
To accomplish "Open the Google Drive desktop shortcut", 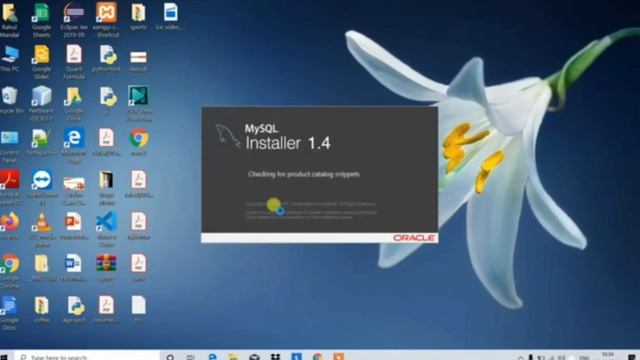I will pyautogui.click(x=74, y=104).
